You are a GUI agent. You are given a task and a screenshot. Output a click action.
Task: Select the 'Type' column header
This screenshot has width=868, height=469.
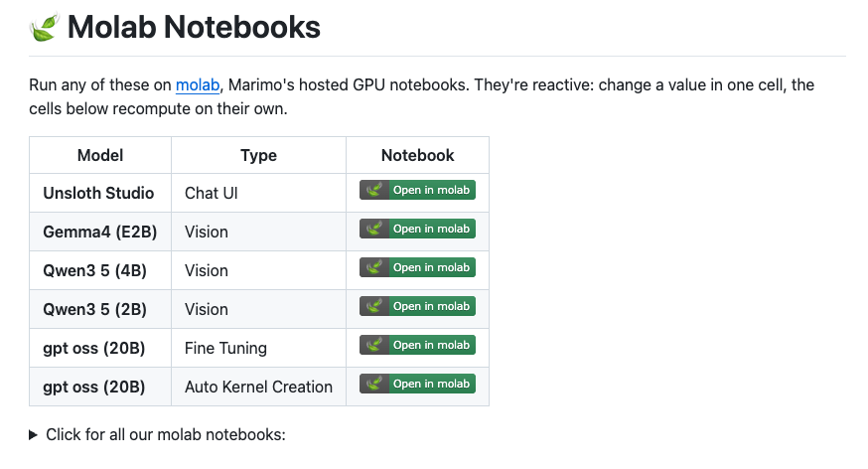[258, 156]
